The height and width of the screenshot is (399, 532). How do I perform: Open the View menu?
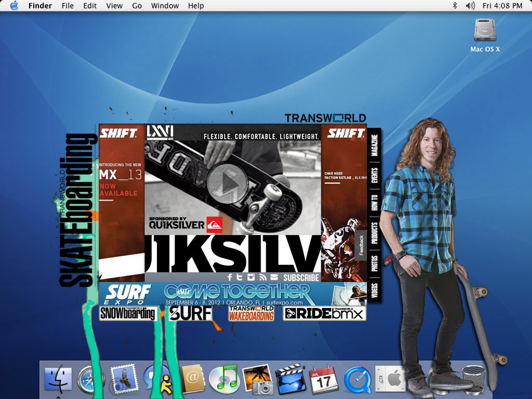[x=114, y=6]
